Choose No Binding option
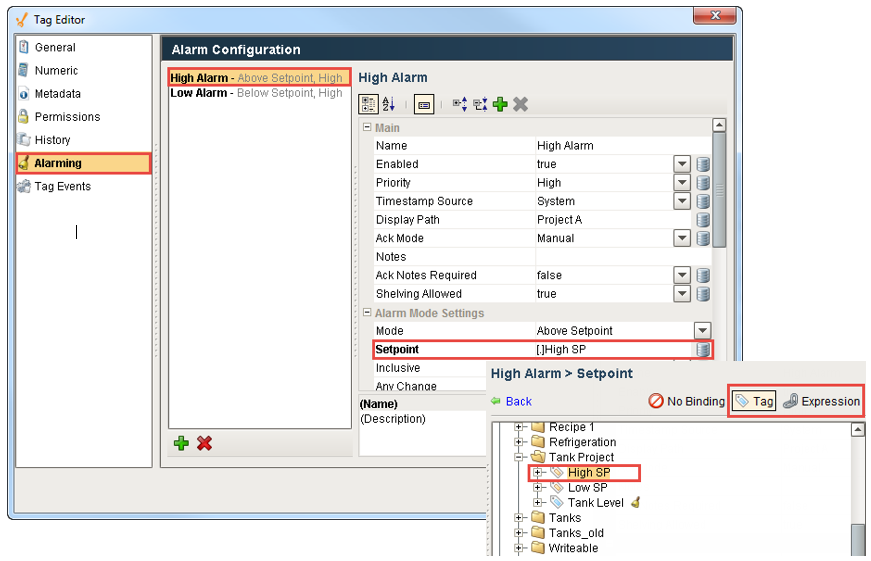This screenshot has width=871, height=561. coord(686,401)
